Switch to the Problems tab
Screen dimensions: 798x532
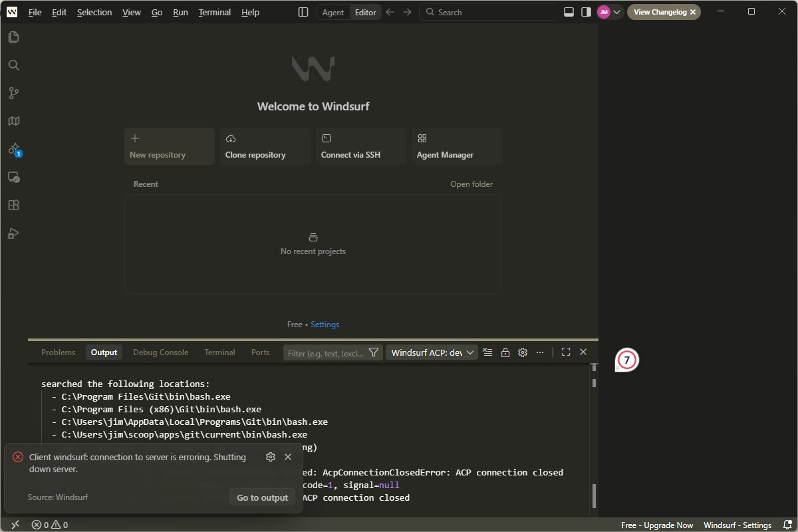coord(59,352)
